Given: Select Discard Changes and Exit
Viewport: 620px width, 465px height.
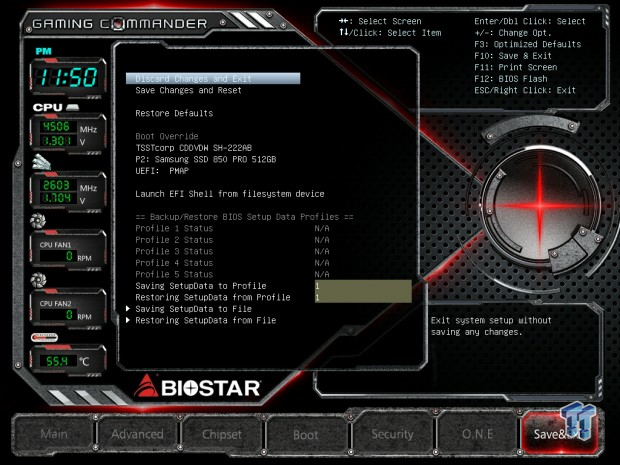Looking at the screenshot, I should (213, 78).
